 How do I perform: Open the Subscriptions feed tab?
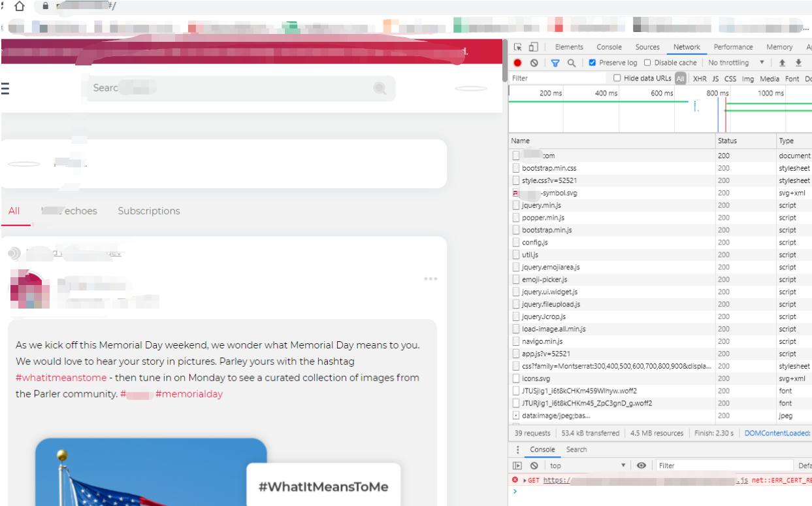[x=149, y=211]
